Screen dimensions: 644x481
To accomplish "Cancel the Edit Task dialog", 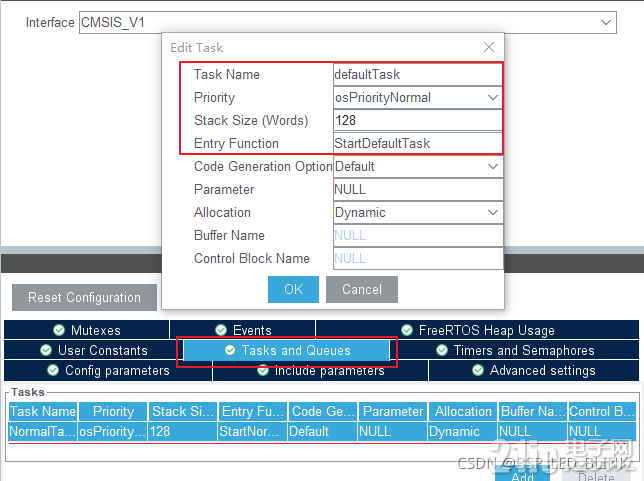I will pyautogui.click(x=362, y=289).
